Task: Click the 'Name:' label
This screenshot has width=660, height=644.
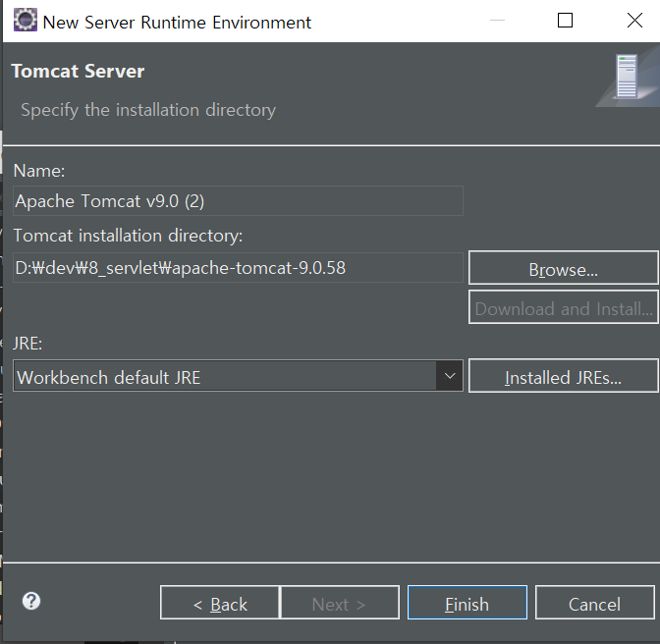Action: point(39,171)
